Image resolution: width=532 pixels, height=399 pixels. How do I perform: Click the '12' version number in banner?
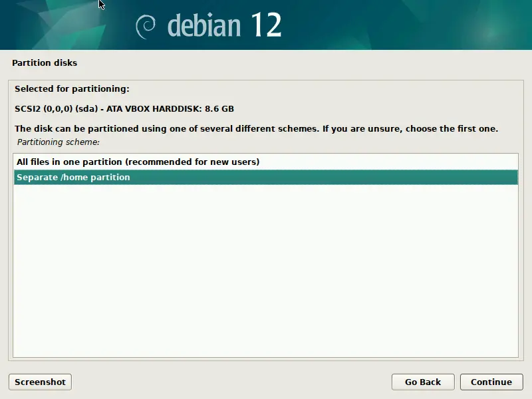click(265, 25)
